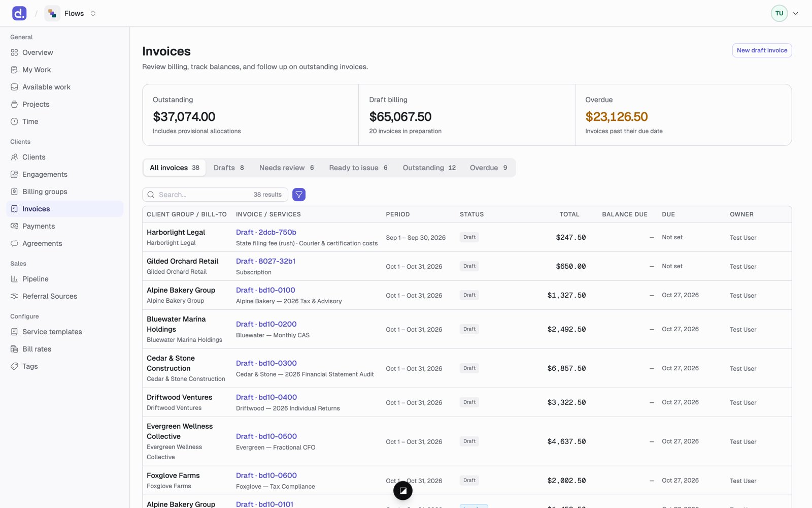Show the Outstanding invoices tab
812x508 pixels.
tap(429, 168)
